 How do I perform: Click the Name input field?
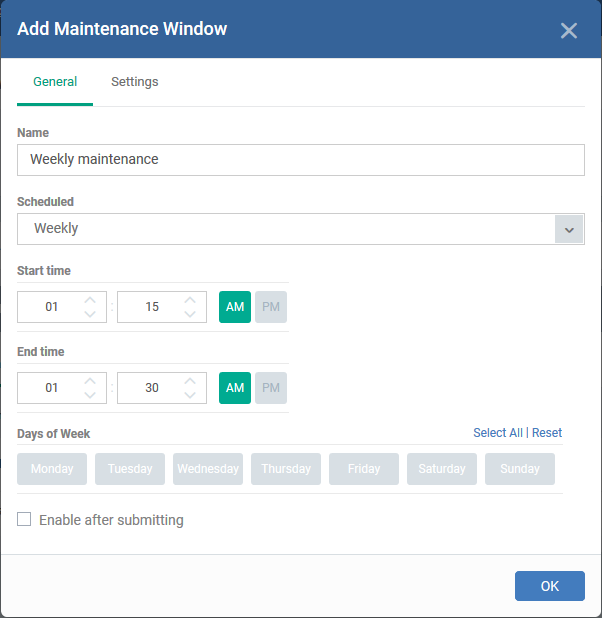[301, 160]
